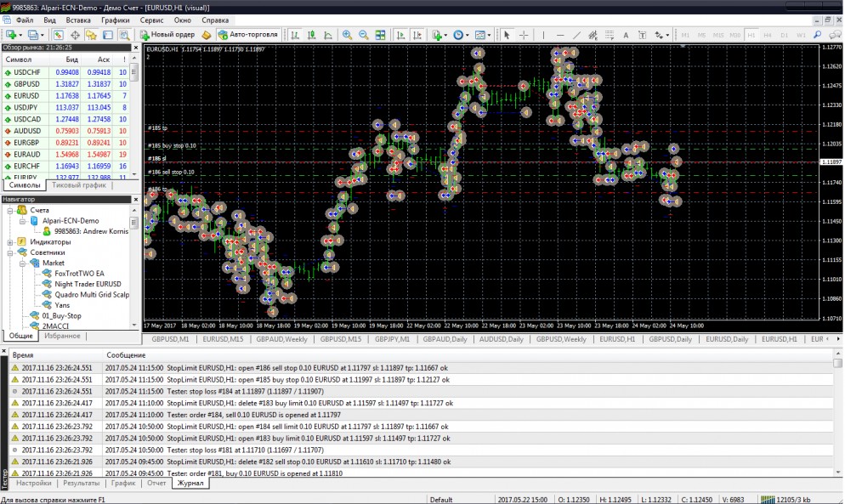Choose the trendline drawing tool
Image resolution: width=845 pixels, height=504 pixels.
(x=577, y=35)
